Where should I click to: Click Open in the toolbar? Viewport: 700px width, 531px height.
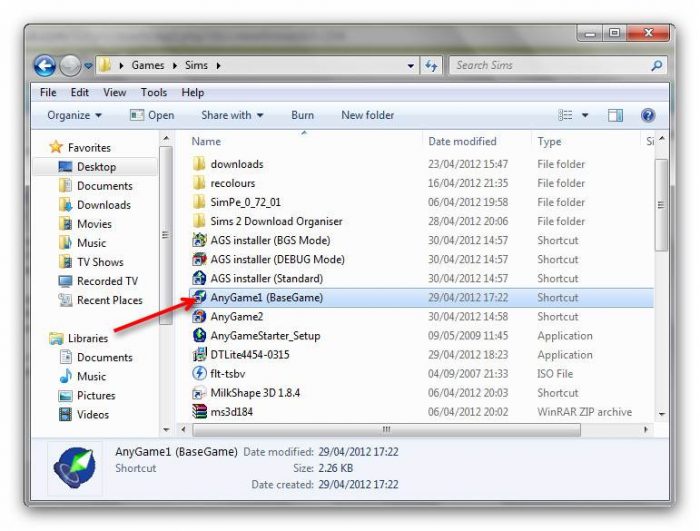pos(152,115)
